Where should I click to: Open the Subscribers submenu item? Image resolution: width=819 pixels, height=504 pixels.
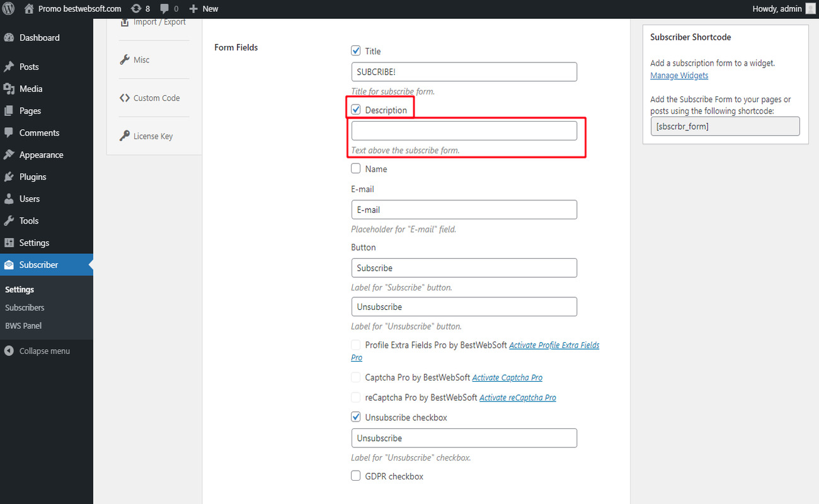click(25, 307)
